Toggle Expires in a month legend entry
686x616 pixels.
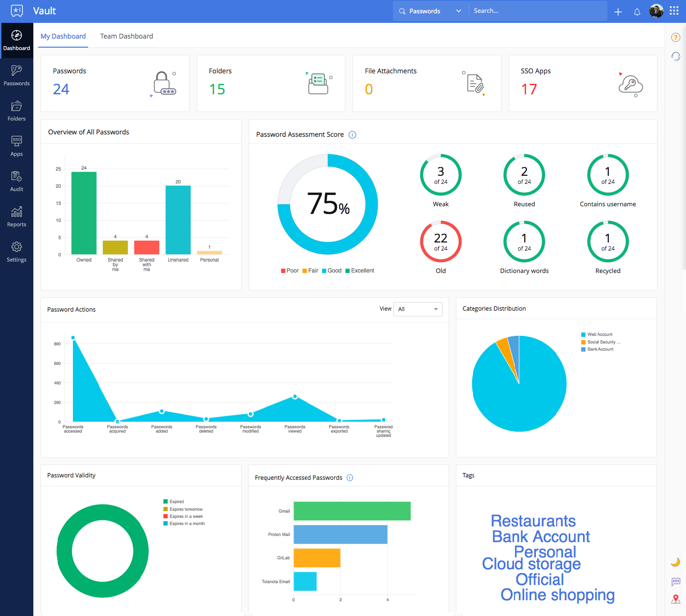tap(184, 524)
